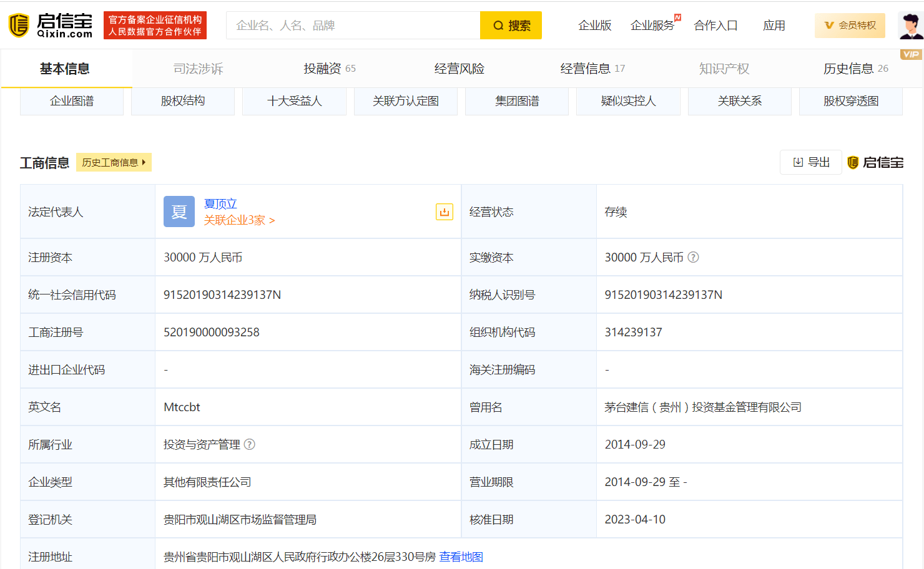
Task: Select business status 存续
Action: coord(616,212)
